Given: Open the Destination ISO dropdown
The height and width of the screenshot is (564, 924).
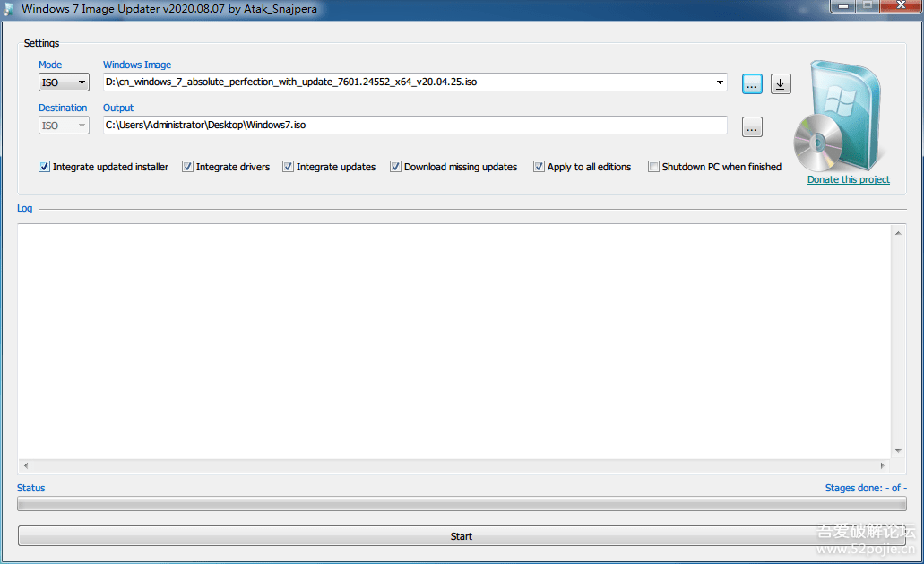Looking at the screenshot, I should [x=64, y=126].
